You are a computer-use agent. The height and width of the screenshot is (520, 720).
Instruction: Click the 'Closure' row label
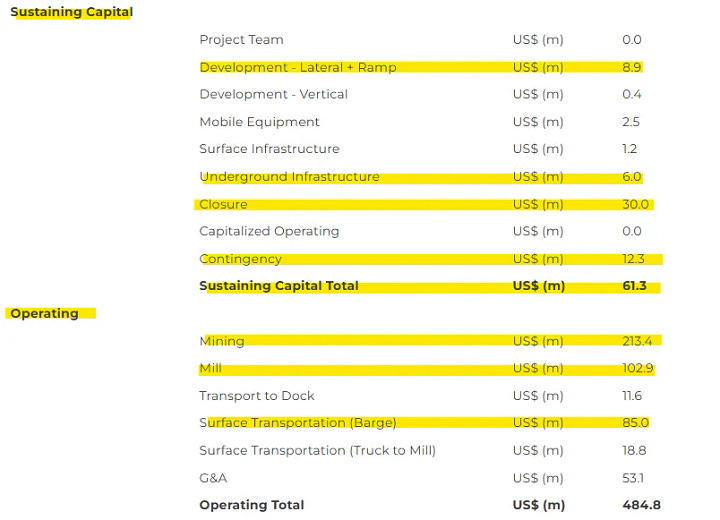[x=223, y=204]
